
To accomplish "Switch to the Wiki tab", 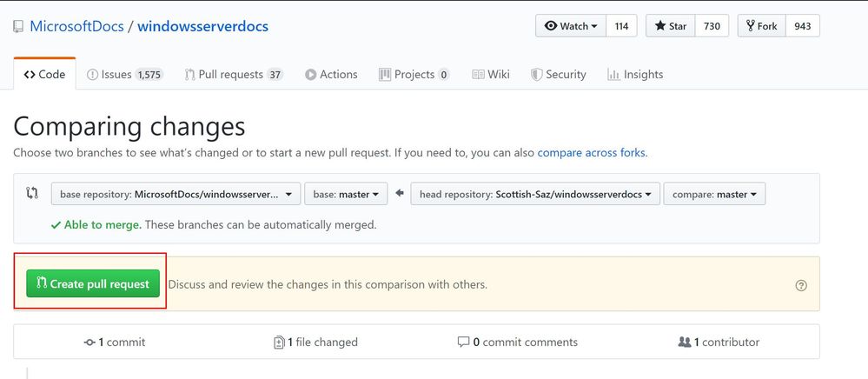I will point(490,74).
